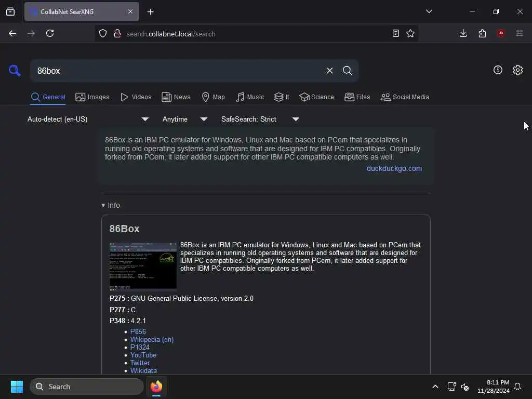Switch to It search category
This screenshot has width=532, height=399.
click(282, 97)
